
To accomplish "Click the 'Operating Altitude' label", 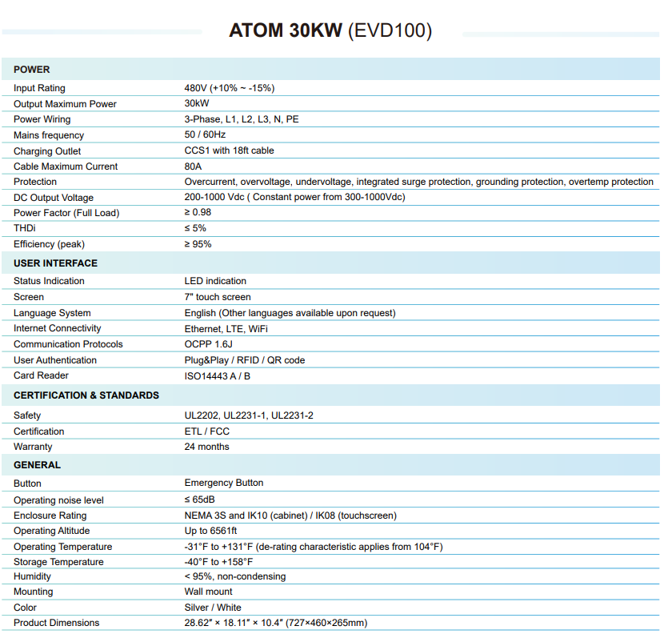I will click(52, 531).
